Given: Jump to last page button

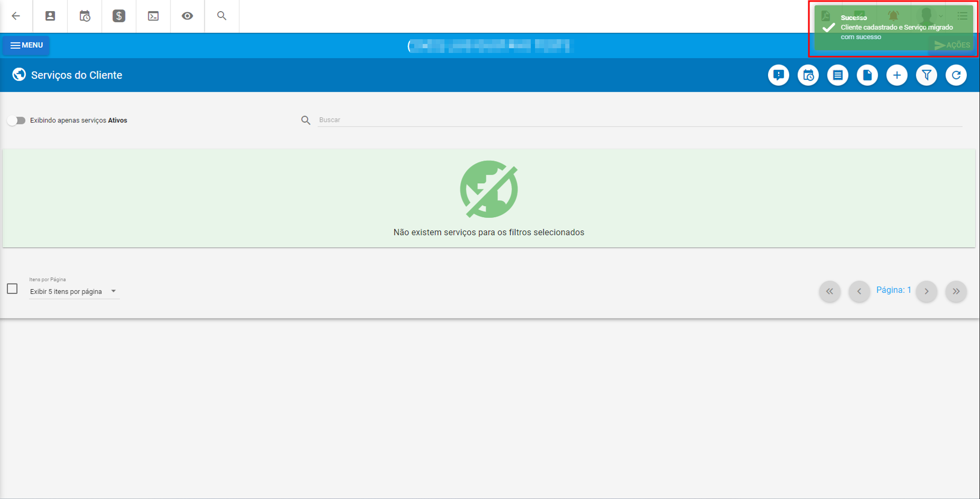Looking at the screenshot, I should point(956,291).
